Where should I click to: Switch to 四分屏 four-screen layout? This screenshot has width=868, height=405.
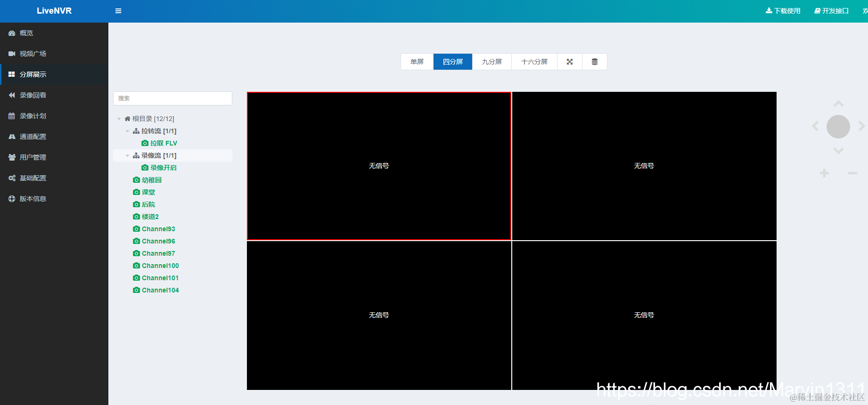click(453, 62)
